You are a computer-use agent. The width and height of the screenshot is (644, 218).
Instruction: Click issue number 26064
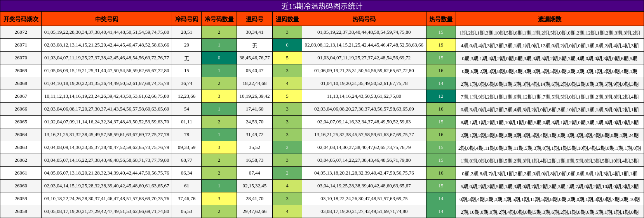pos(21,135)
